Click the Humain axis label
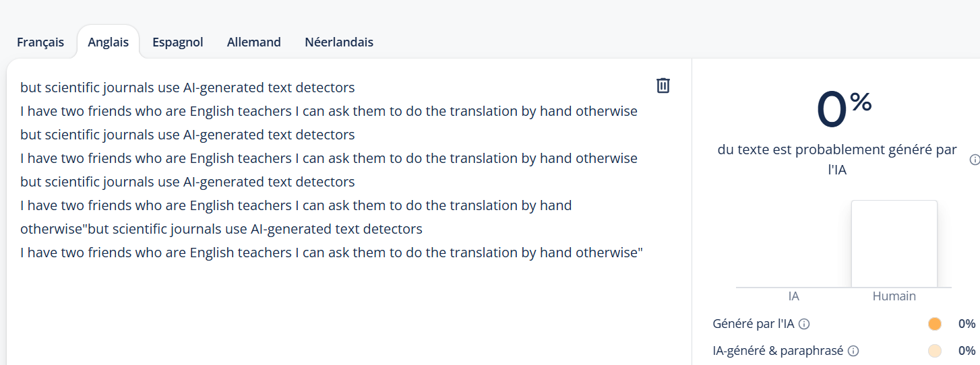 click(894, 296)
